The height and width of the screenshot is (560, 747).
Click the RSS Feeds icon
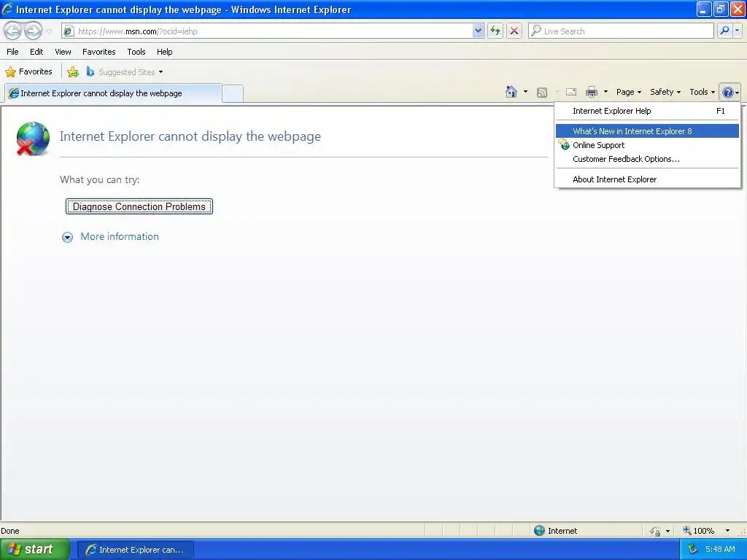[542, 93]
